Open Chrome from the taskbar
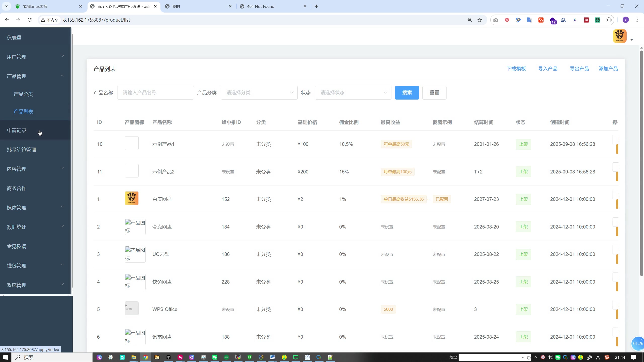The image size is (644, 362). pos(145,357)
